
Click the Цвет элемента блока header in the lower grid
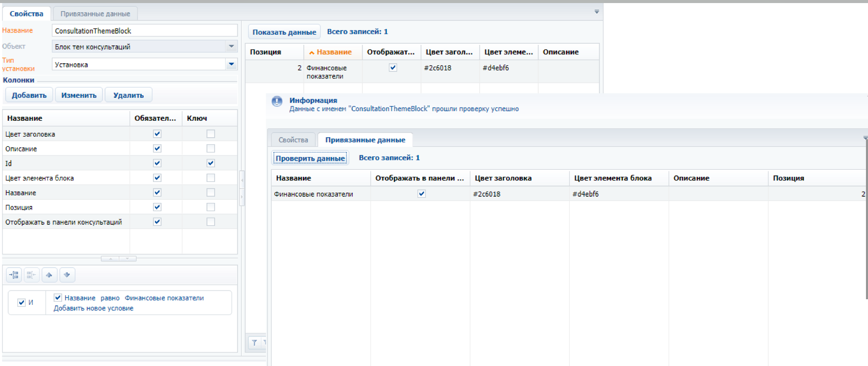coord(619,178)
